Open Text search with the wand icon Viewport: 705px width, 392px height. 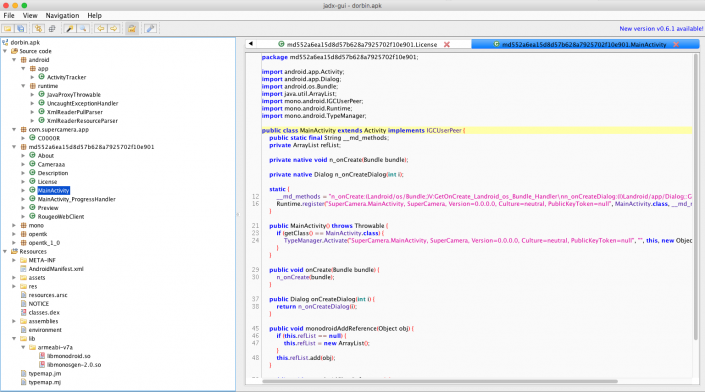click(x=70, y=28)
